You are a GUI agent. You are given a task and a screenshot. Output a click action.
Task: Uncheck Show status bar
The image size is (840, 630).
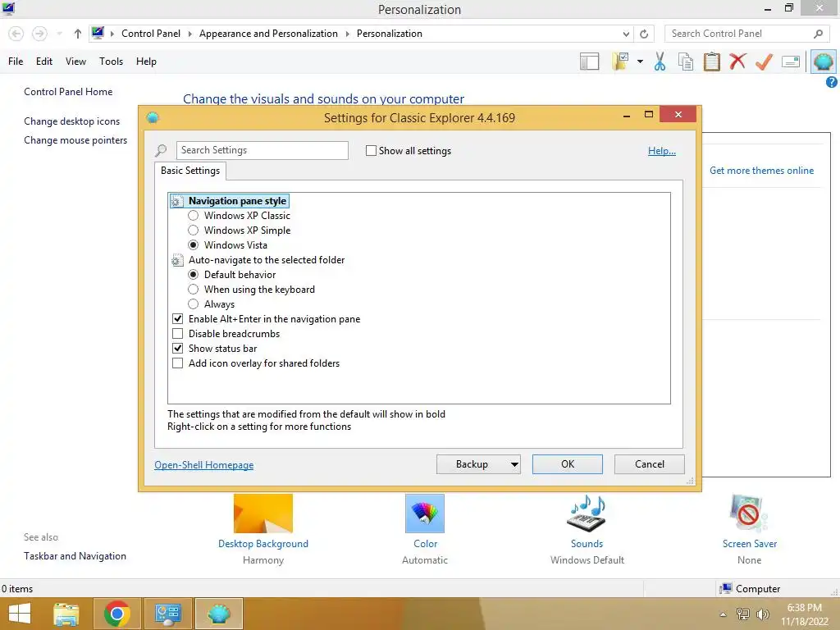(x=177, y=348)
